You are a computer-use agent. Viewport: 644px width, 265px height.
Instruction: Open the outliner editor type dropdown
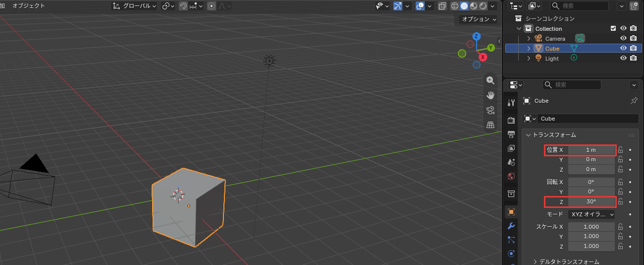[x=516, y=6]
